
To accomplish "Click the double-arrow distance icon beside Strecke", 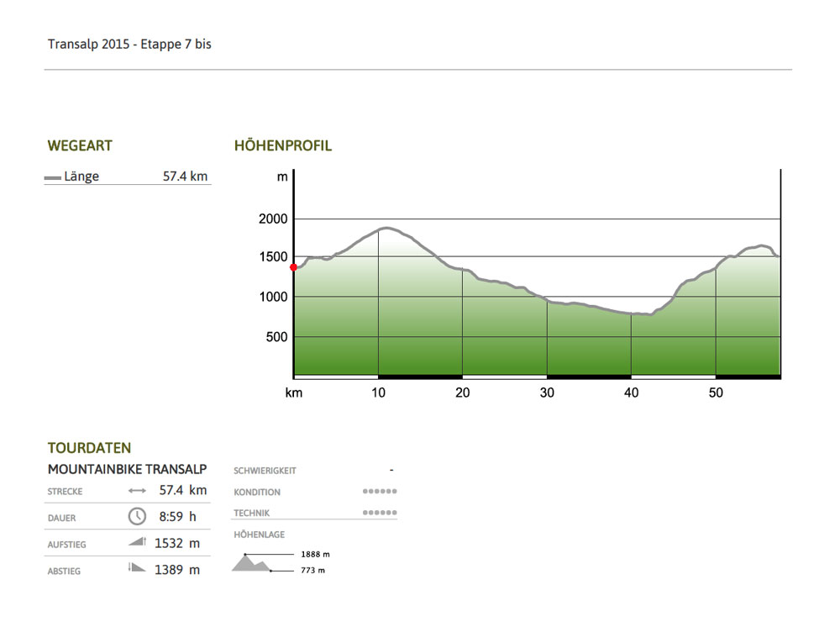I will tap(137, 491).
